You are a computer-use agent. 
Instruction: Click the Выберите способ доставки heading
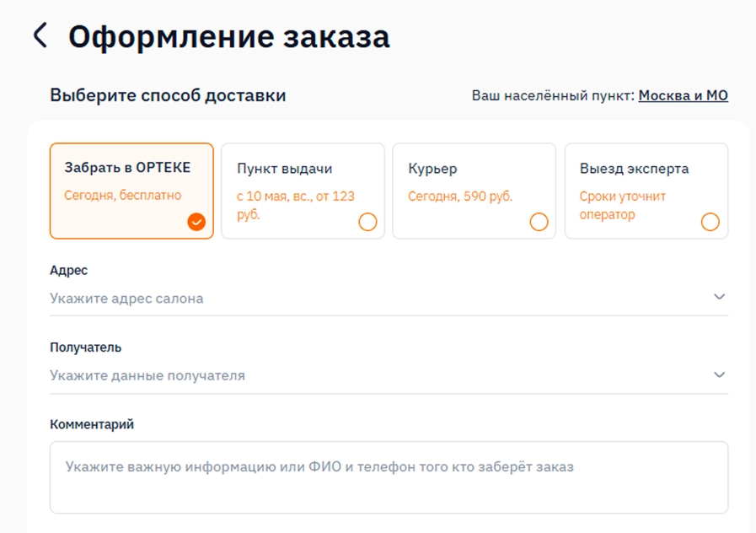coord(168,95)
